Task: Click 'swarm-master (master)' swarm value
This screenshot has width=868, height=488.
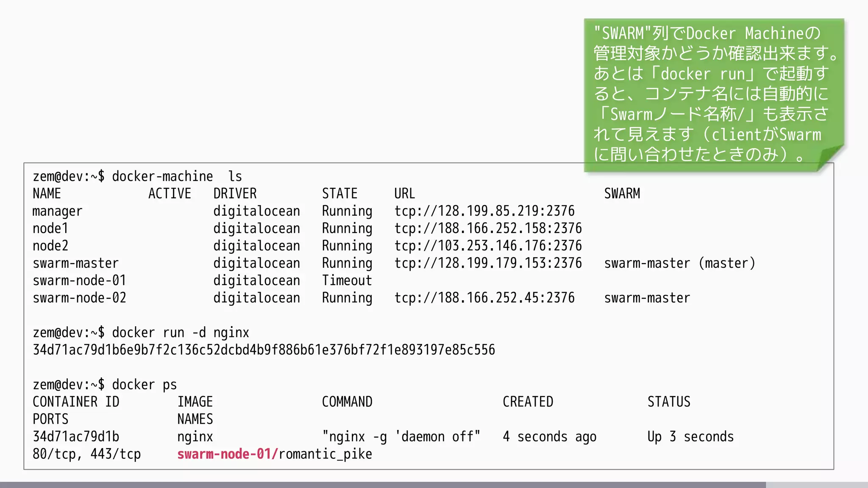Action: tap(680, 263)
